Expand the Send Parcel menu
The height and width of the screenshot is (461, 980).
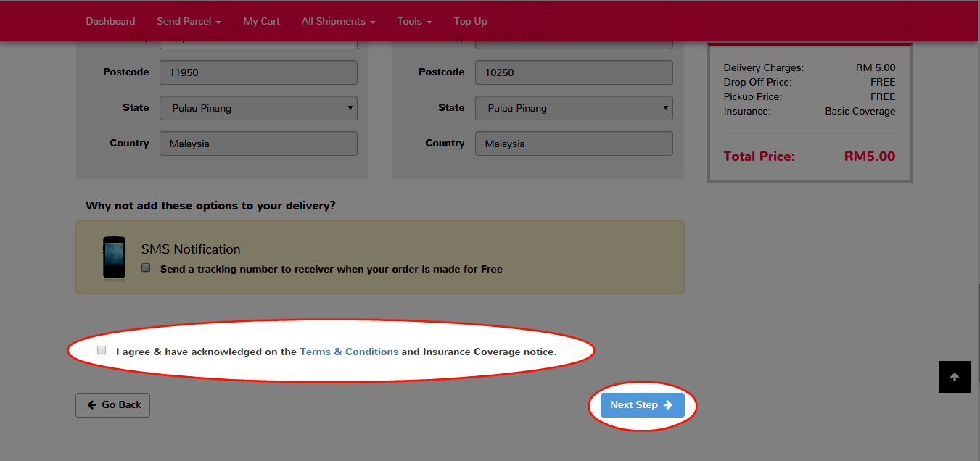(x=189, y=21)
